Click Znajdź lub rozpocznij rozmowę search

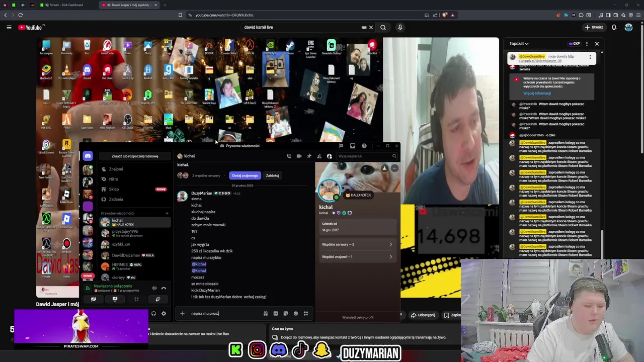[135, 156]
